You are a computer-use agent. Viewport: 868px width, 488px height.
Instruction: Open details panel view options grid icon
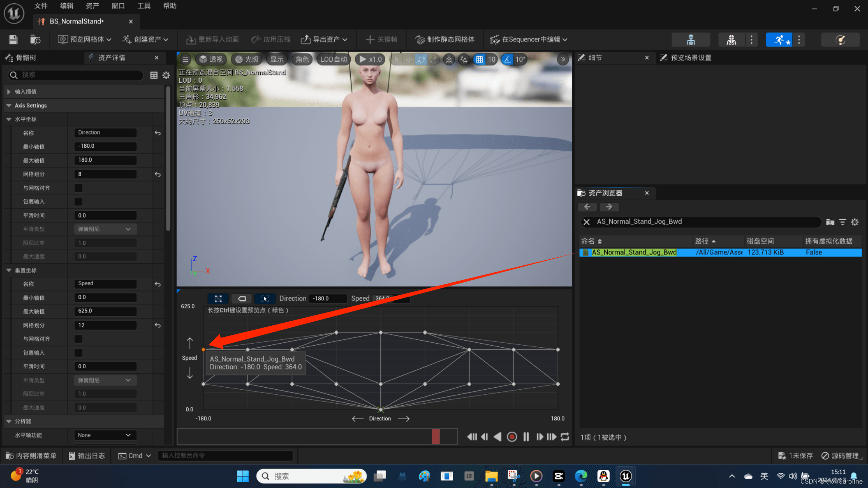[154, 75]
